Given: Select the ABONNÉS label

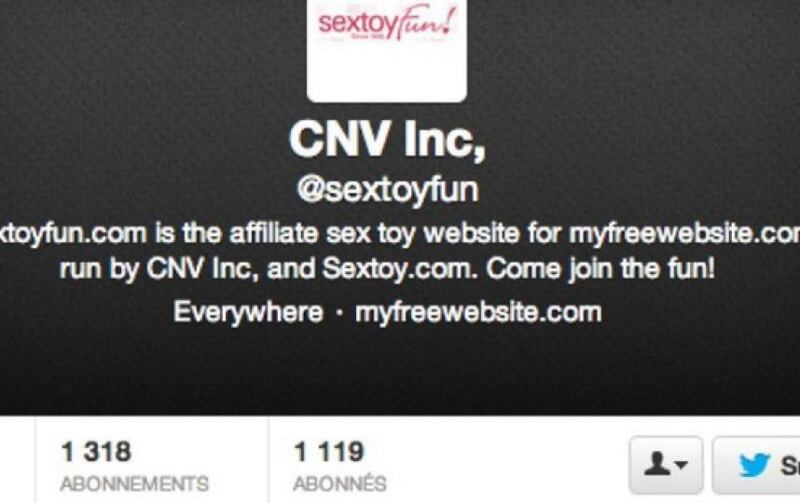Looking at the screenshot, I should pos(340,483).
